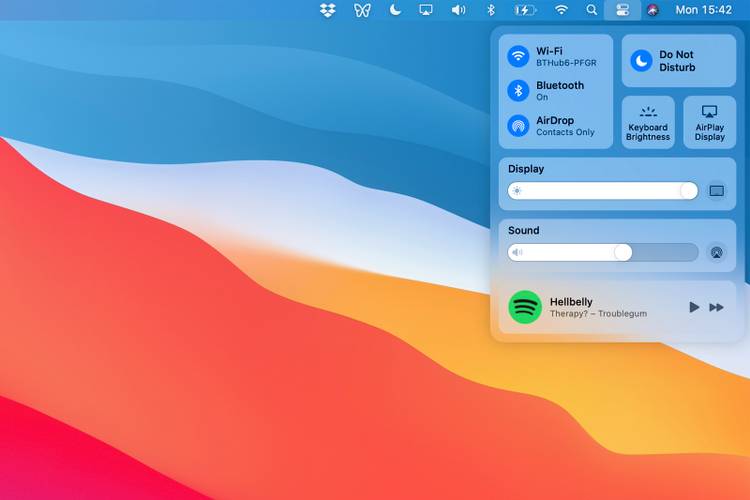The width and height of the screenshot is (750, 500).
Task: Open the butterfly app icon in menu bar
Action: [x=362, y=10]
